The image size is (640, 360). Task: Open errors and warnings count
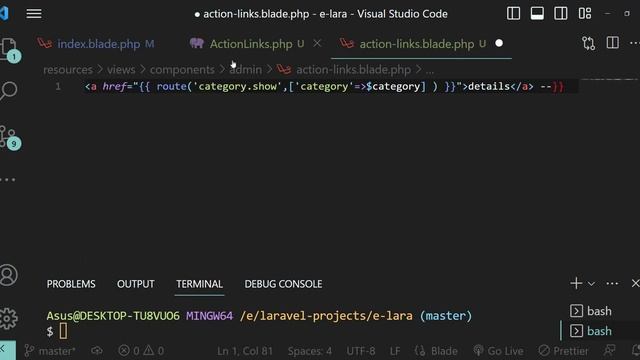pos(141,351)
